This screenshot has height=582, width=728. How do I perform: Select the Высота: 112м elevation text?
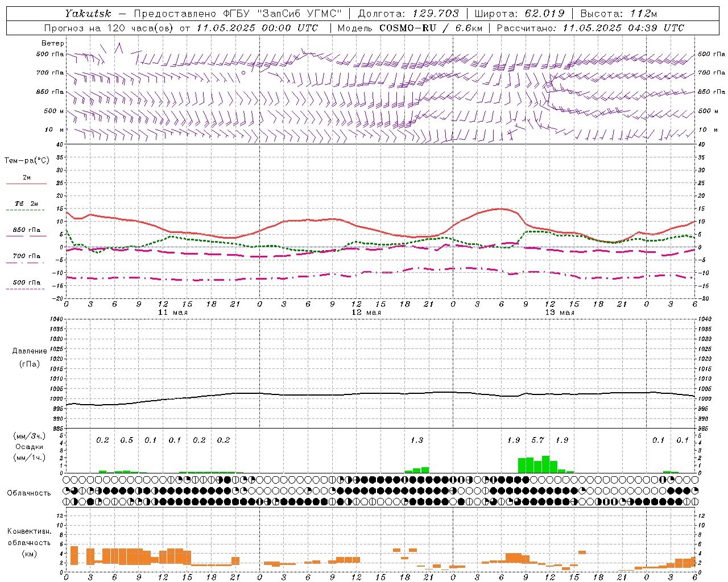coord(619,14)
